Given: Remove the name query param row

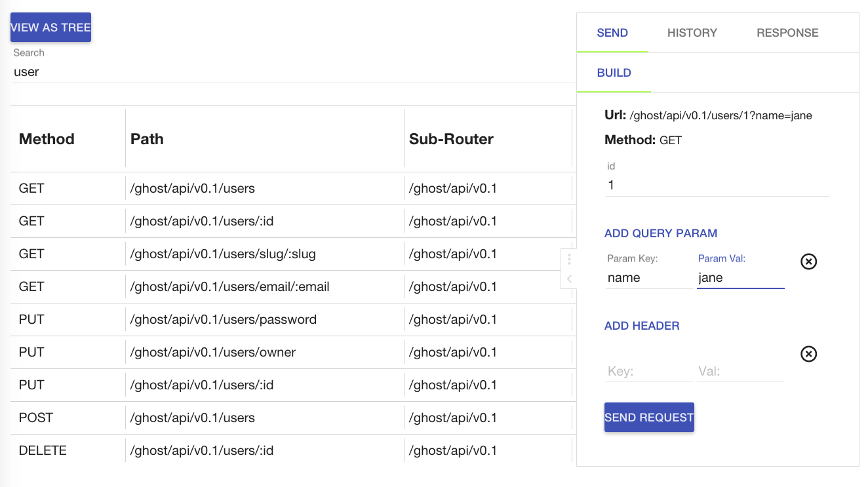Looking at the screenshot, I should [809, 262].
